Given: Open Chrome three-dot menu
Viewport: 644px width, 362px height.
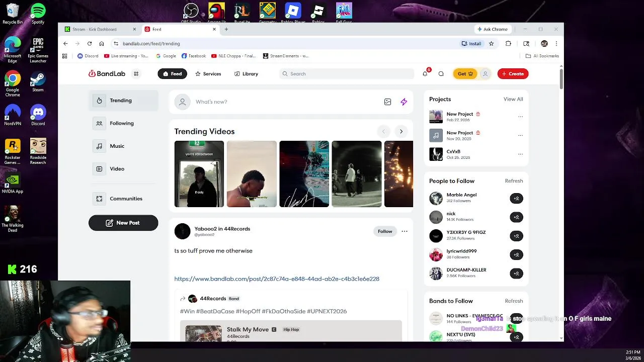Looking at the screenshot, I should click(556, 44).
